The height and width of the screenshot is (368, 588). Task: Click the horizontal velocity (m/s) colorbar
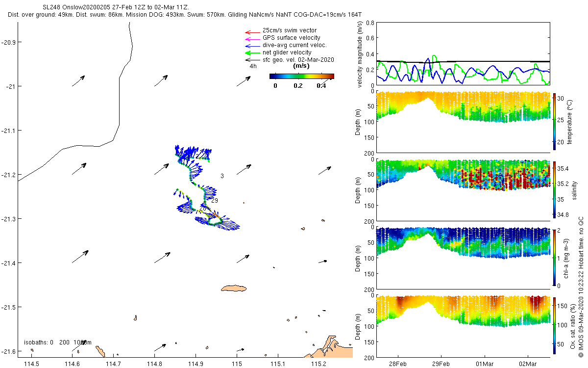tap(302, 76)
